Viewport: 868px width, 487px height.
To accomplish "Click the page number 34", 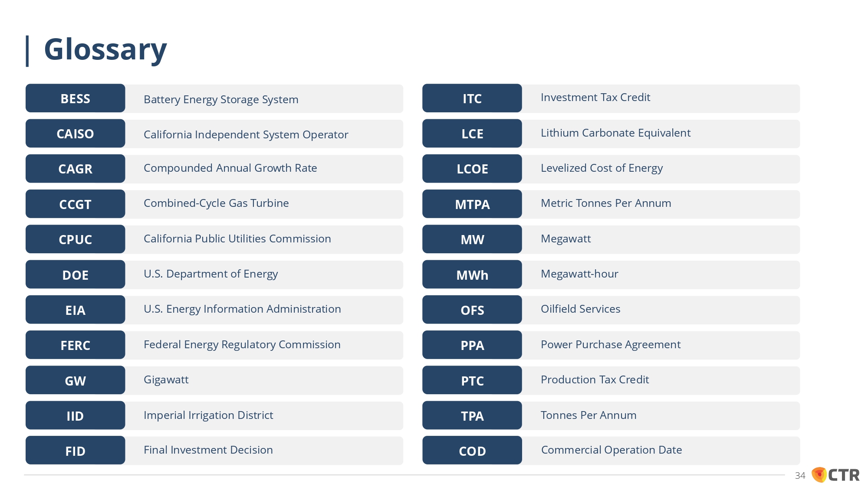I will pos(800,476).
